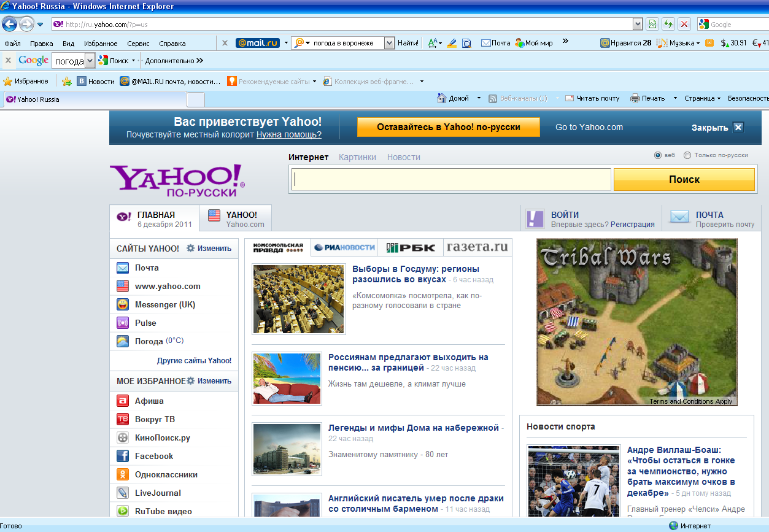769x532 pixels.
Task: Click the ПОЧТА envelope icon
Action: point(679,216)
